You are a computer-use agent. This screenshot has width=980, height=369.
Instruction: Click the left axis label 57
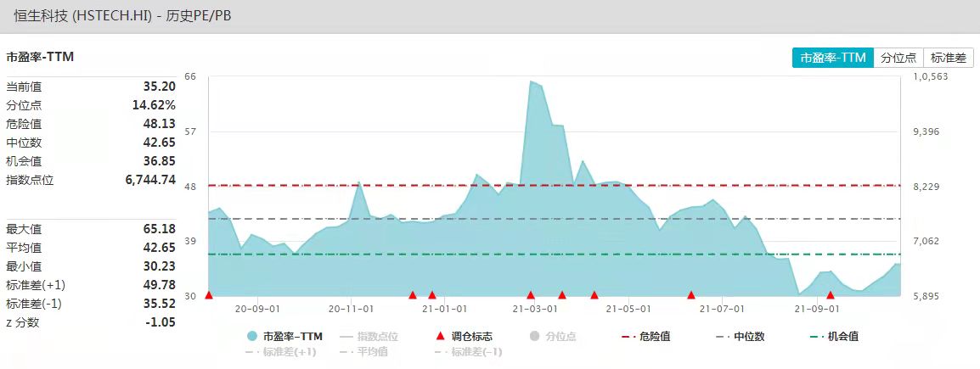click(x=190, y=131)
